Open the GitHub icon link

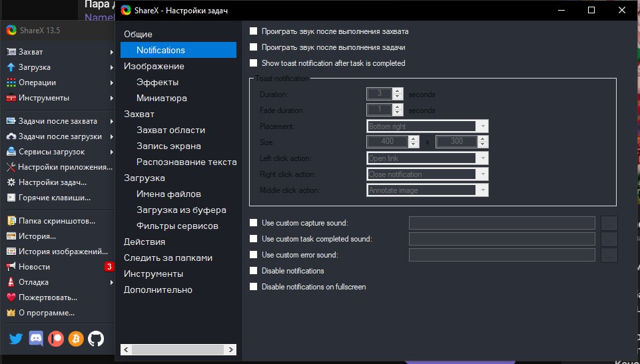tap(96, 339)
